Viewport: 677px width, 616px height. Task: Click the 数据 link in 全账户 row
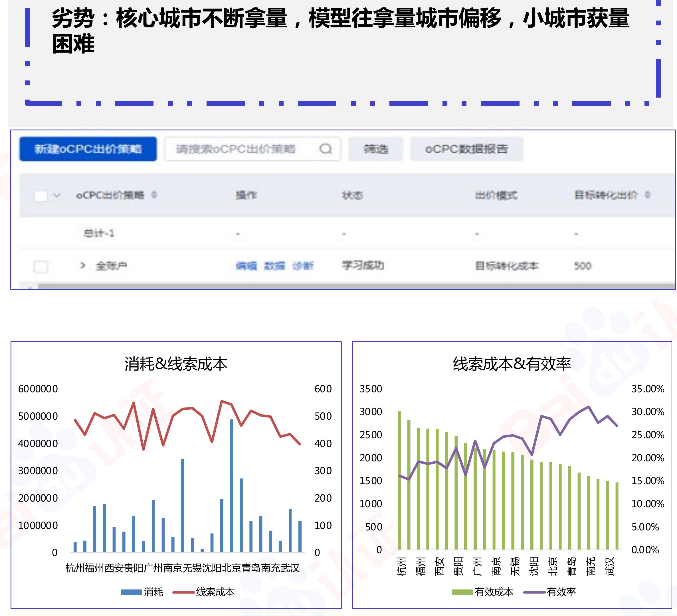point(274,266)
